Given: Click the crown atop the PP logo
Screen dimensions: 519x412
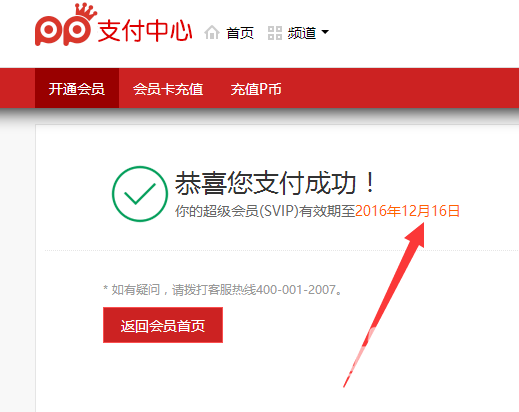Looking at the screenshot, I should (x=86, y=11).
